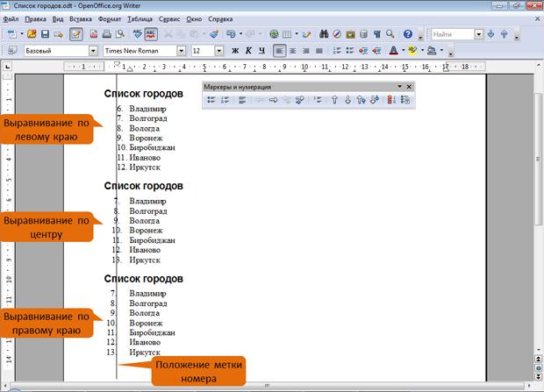Open the Gallery icon
This screenshot has height=392, width=544.
pyautogui.click(x=350, y=34)
